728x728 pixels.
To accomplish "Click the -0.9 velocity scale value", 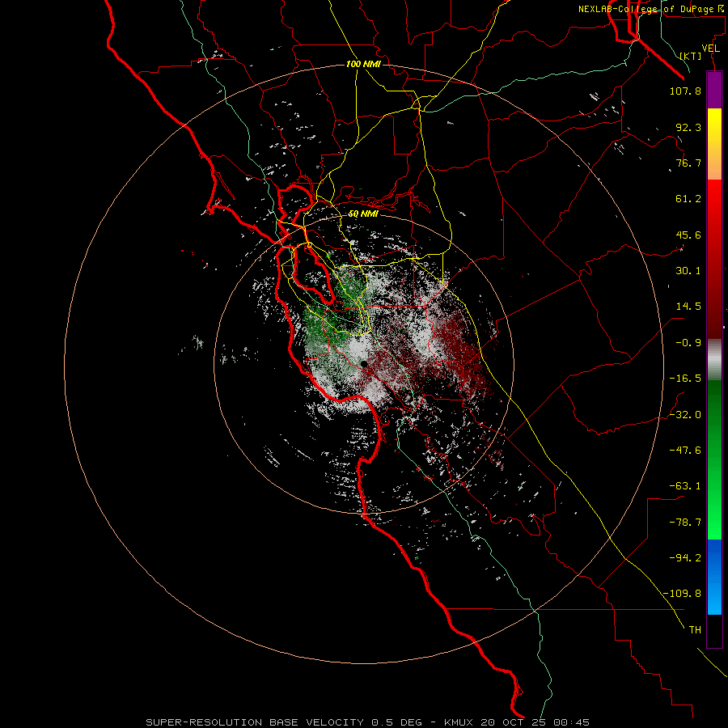I will [688, 343].
